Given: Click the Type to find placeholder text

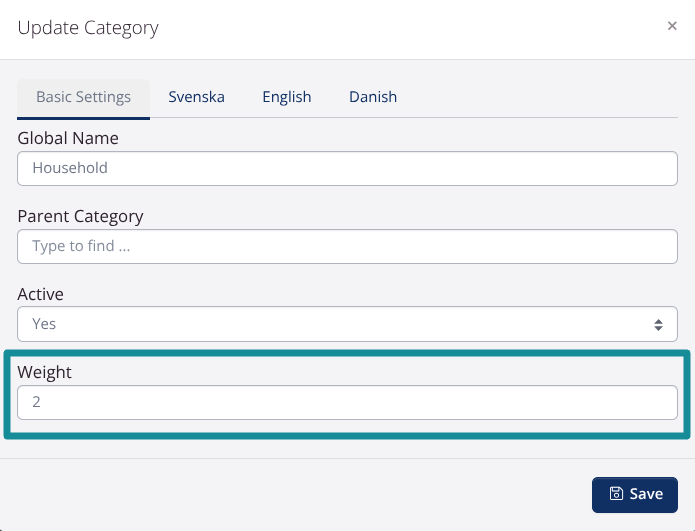Looking at the screenshot, I should point(81,246).
